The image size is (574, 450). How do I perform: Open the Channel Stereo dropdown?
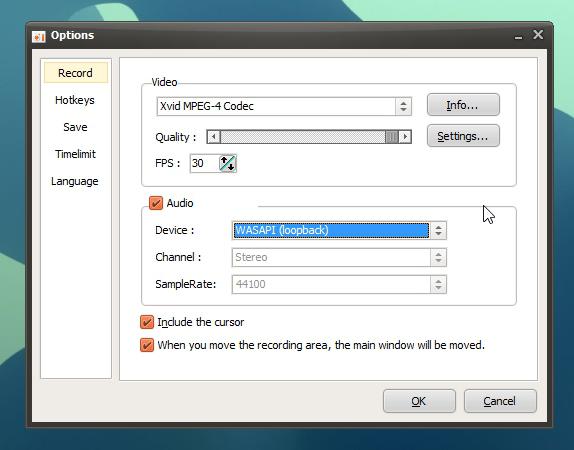(339, 257)
